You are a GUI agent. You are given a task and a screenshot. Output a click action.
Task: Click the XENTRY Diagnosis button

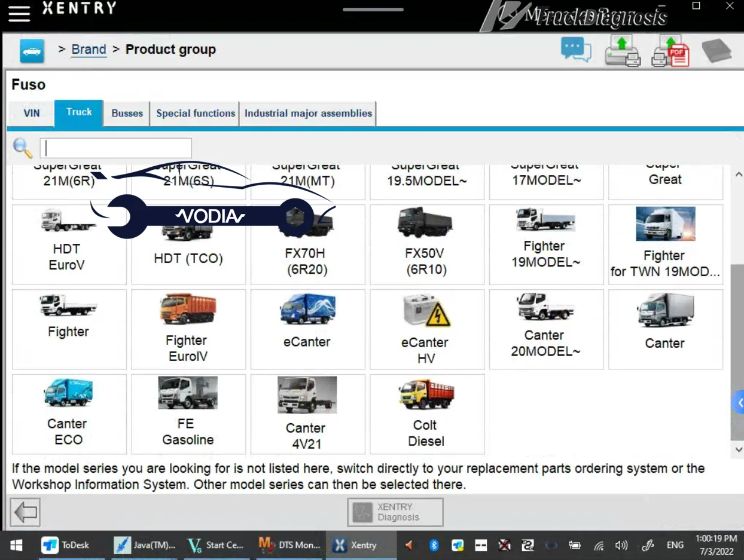point(395,512)
